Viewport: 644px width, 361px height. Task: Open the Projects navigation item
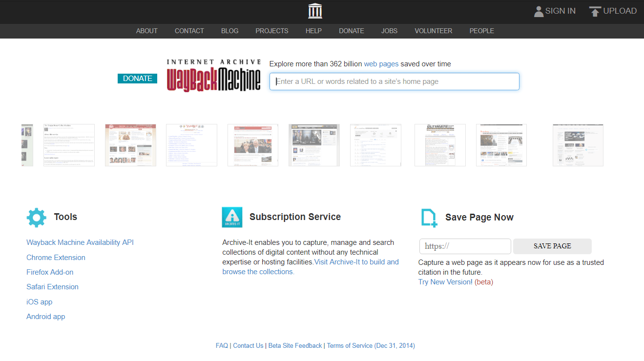click(272, 31)
